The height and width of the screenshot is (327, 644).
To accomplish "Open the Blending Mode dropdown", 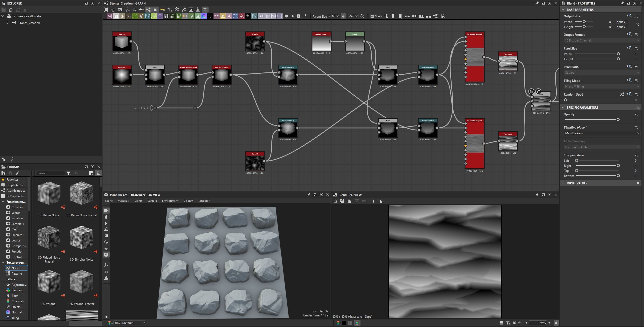I will [602, 133].
